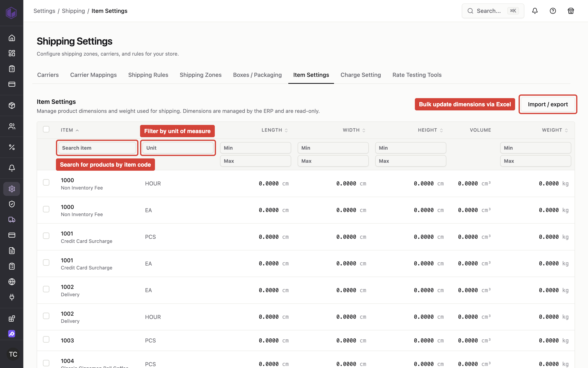Toggle the select-all checkbox in table header
Viewport: 588px width, 368px height.
[46, 129]
